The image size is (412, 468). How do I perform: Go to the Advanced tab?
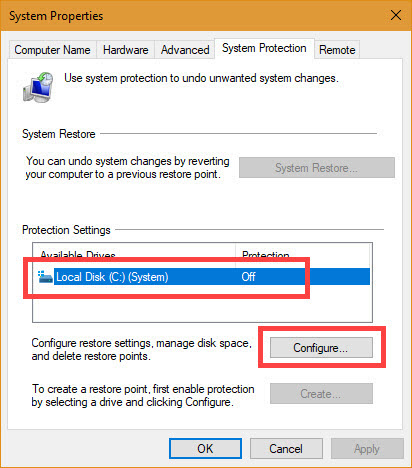pos(185,50)
